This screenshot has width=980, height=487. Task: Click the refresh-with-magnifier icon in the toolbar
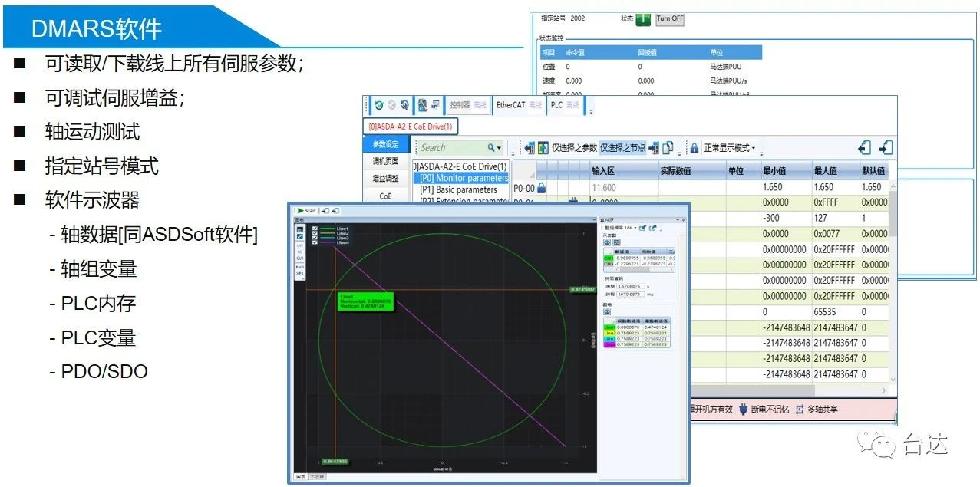tap(405, 106)
